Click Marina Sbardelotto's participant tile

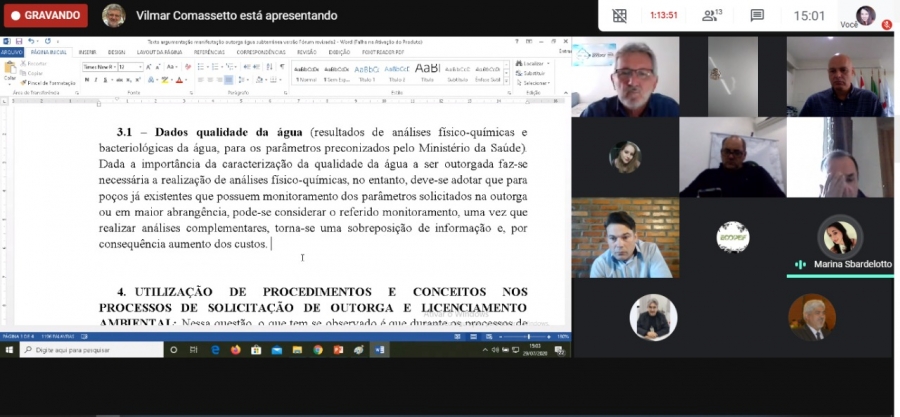tap(840, 238)
